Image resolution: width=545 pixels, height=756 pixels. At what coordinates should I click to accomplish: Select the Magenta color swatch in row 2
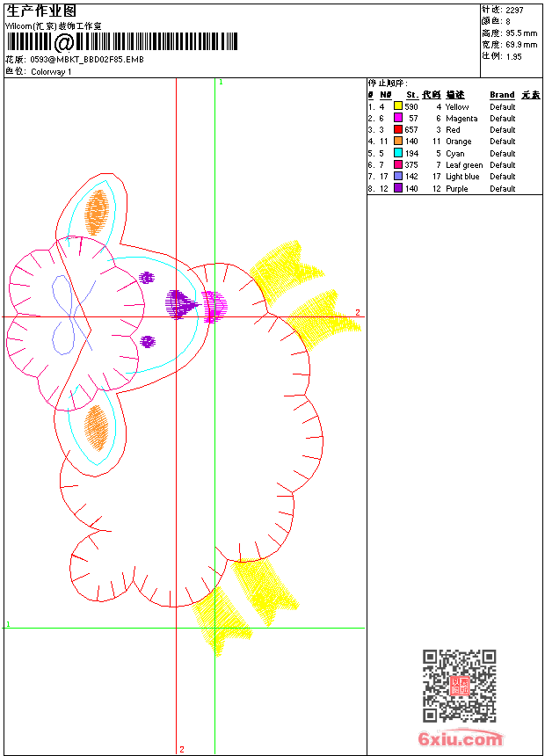coord(398,118)
